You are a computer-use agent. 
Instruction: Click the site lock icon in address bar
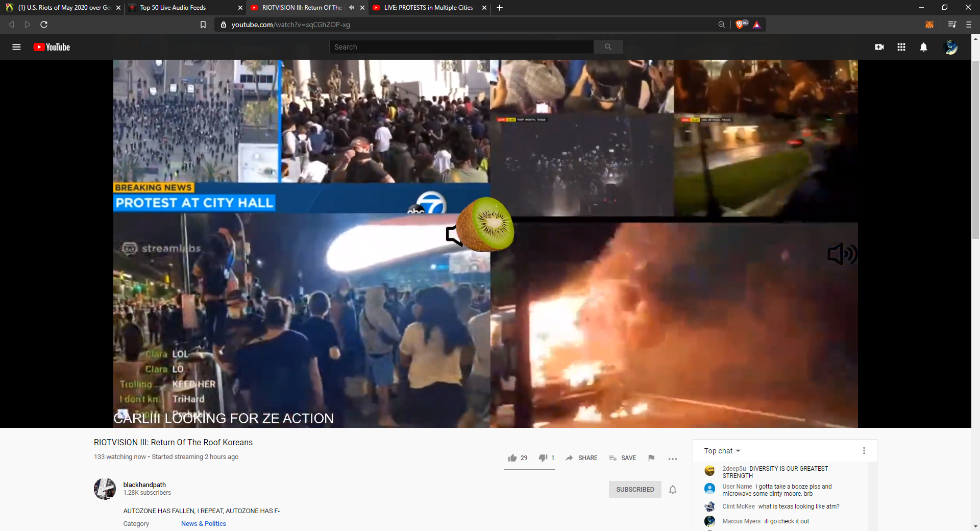[x=223, y=25]
